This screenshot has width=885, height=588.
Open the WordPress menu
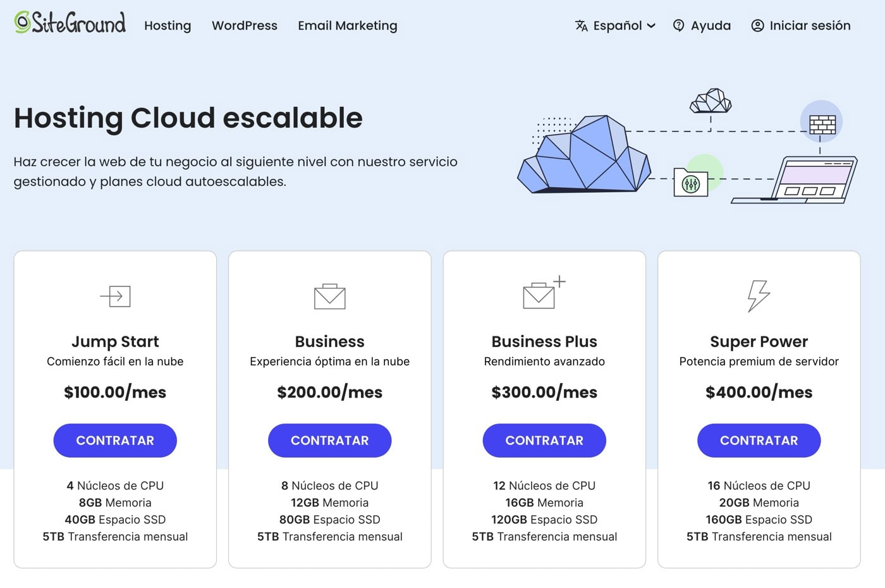(x=245, y=26)
